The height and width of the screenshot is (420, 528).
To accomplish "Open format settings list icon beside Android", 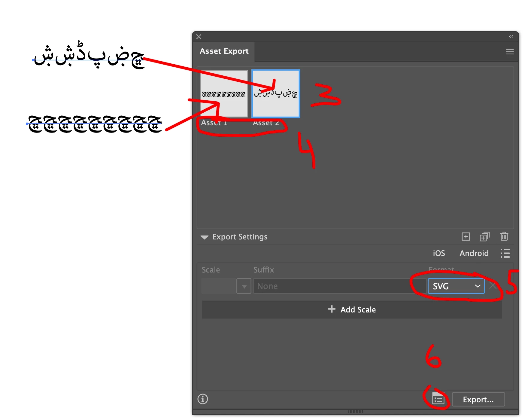I will pos(505,253).
